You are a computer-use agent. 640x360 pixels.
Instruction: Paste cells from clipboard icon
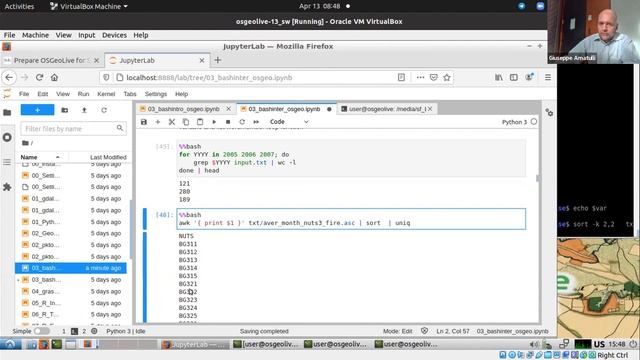point(200,122)
